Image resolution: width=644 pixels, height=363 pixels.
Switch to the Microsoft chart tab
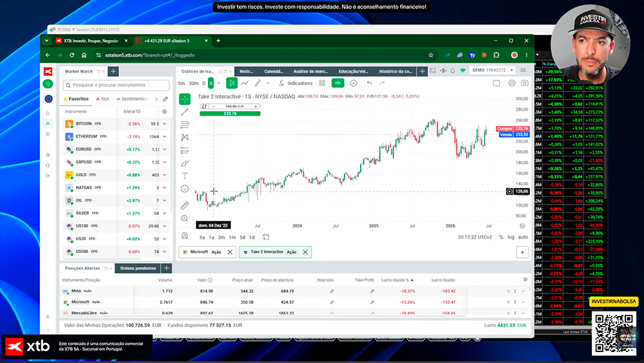(x=207, y=252)
